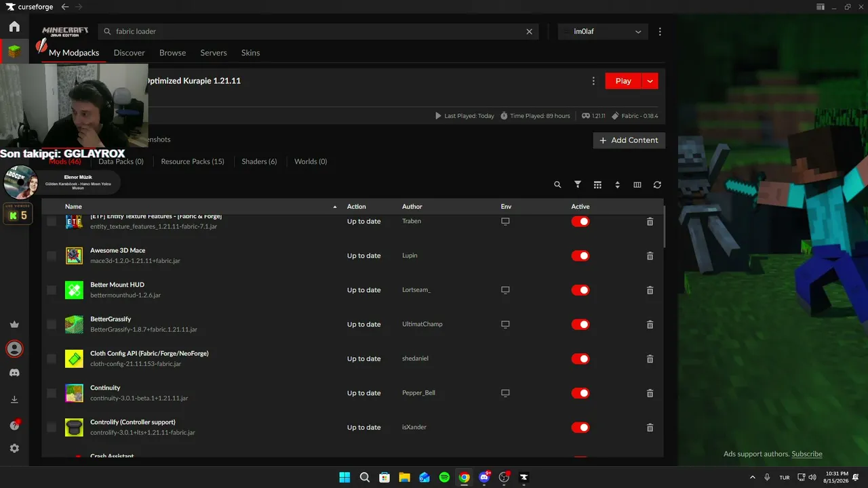Delete the Awesome 3D Mace mod

[x=650, y=256]
